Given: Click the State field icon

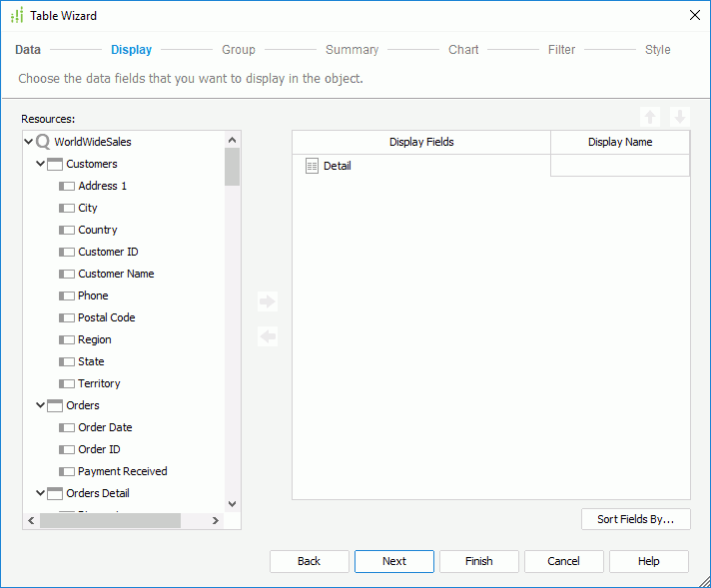Looking at the screenshot, I should point(67,361).
